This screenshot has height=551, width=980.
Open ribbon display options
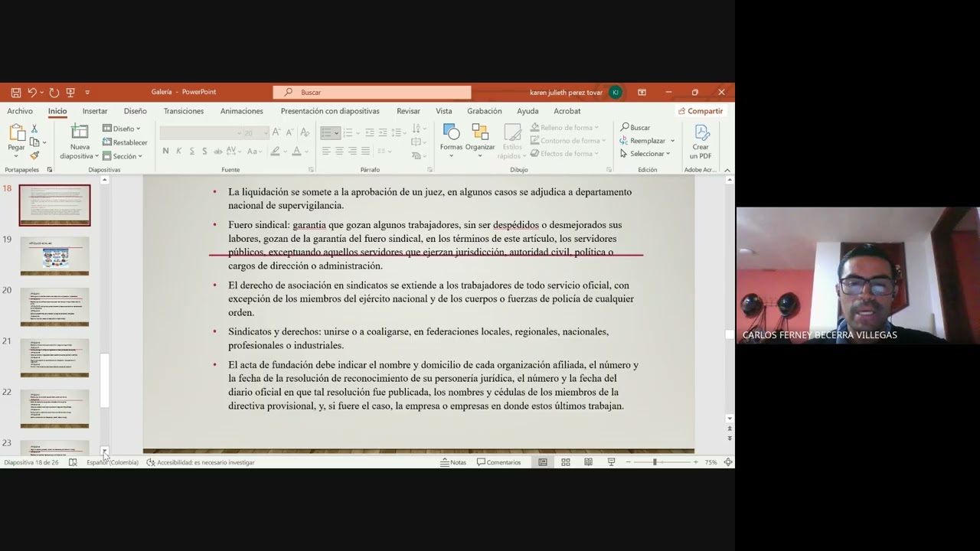point(642,93)
